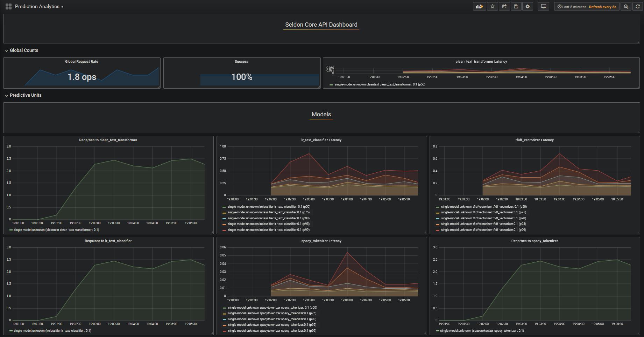Click the Success 100% gauge panel

coord(242,73)
